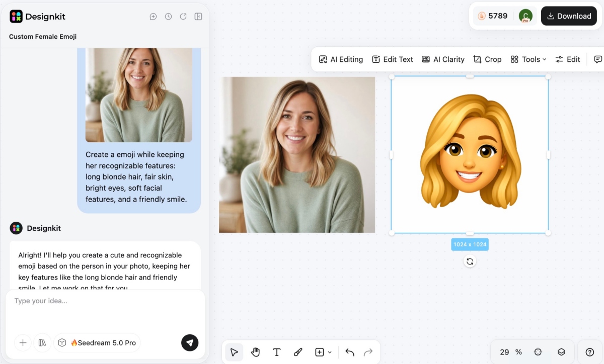Open the library books icon
Screen dimensions: 604x364
[x=42, y=343]
